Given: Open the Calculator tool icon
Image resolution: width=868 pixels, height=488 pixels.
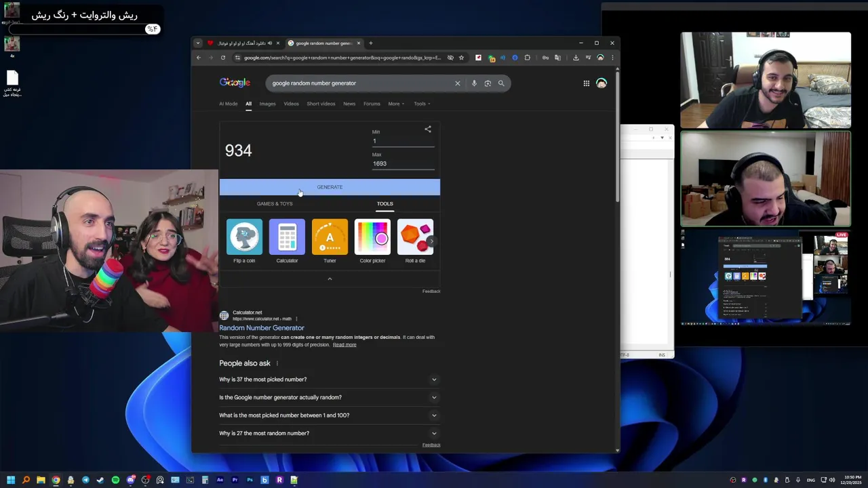Looking at the screenshot, I should [287, 241].
